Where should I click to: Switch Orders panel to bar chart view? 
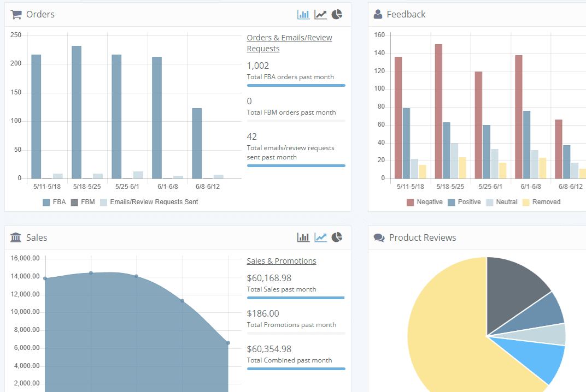point(303,14)
